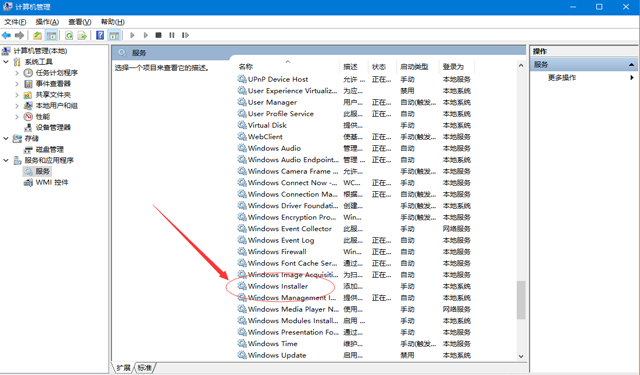The width and height of the screenshot is (640, 375).
Task: Click the Pause service icon
Action: 172,36
